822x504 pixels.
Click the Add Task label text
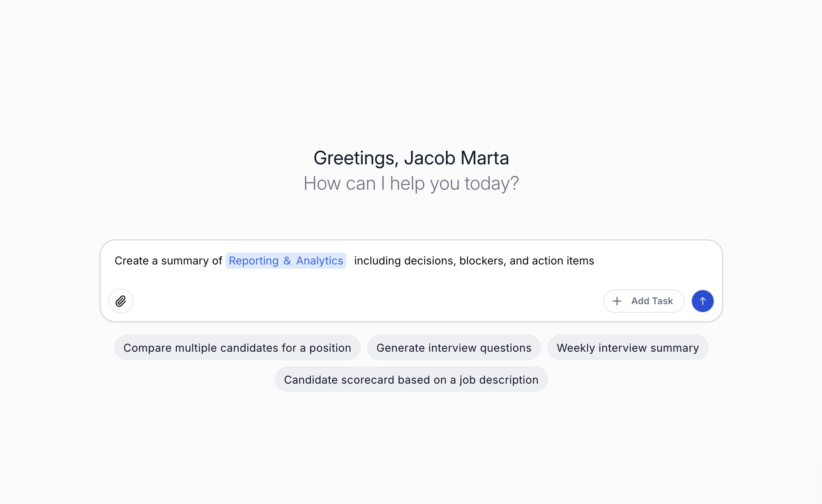coord(652,301)
